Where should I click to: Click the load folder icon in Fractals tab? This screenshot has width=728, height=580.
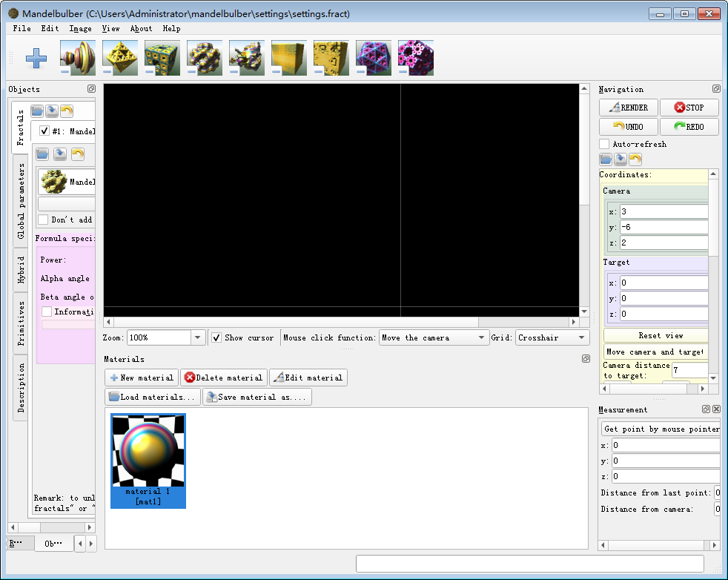[37, 111]
